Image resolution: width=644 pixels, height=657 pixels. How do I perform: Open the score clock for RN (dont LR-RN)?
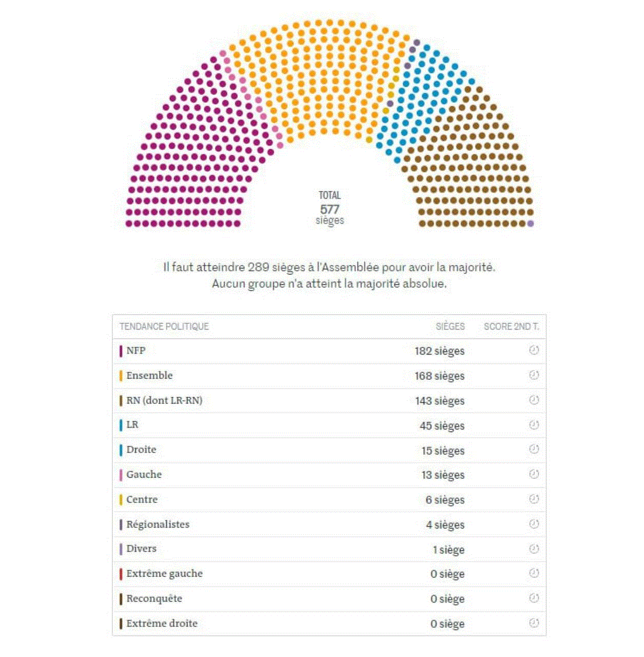pyautogui.click(x=534, y=400)
